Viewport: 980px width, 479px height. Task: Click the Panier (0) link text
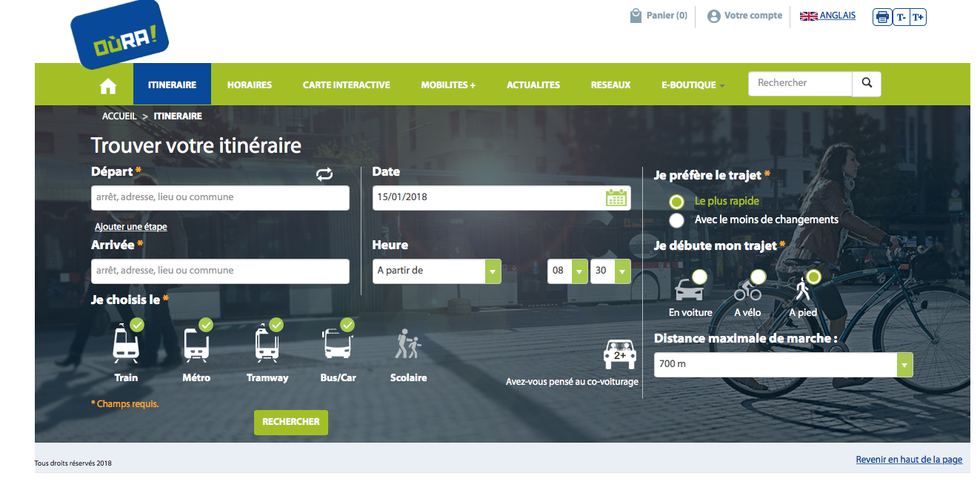pyautogui.click(x=667, y=16)
